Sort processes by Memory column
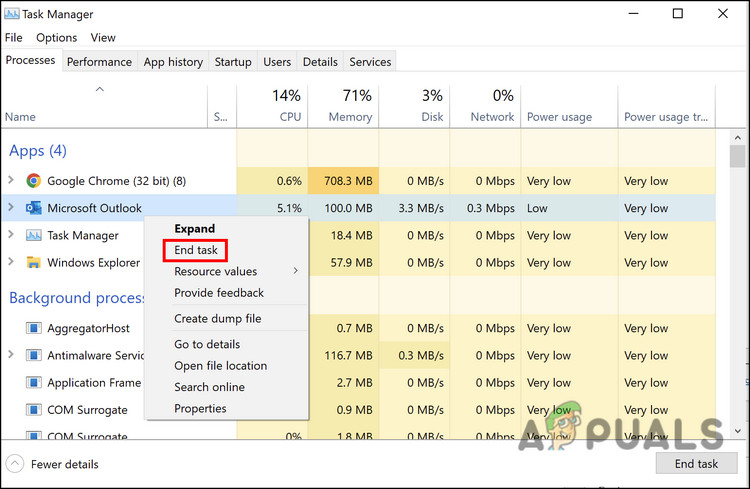Image resolution: width=750 pixels, height=489 pixels. click(x=343, y=106)
